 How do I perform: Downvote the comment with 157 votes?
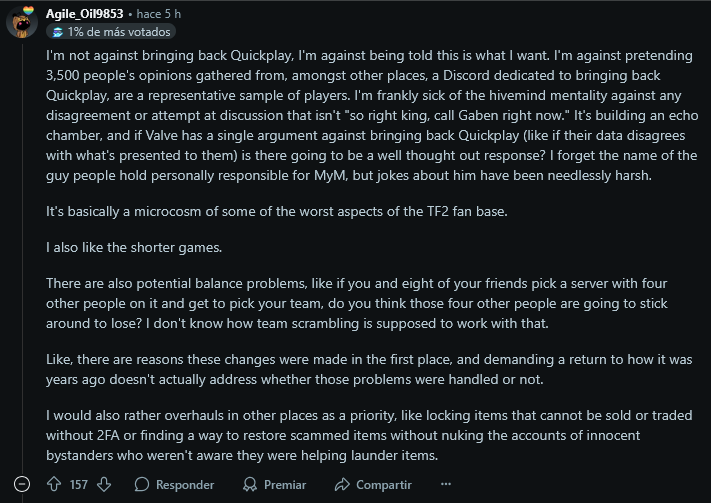[104, 484]
